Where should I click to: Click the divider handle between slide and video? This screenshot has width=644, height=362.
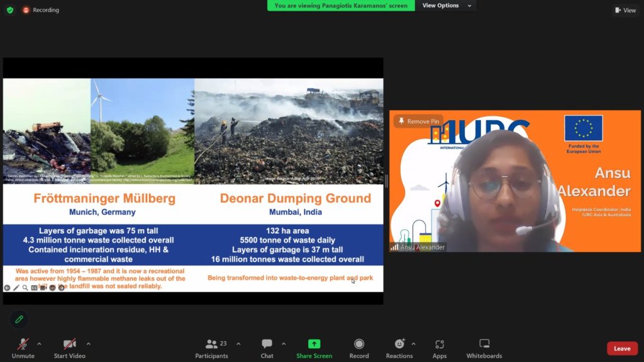[386, 181]
